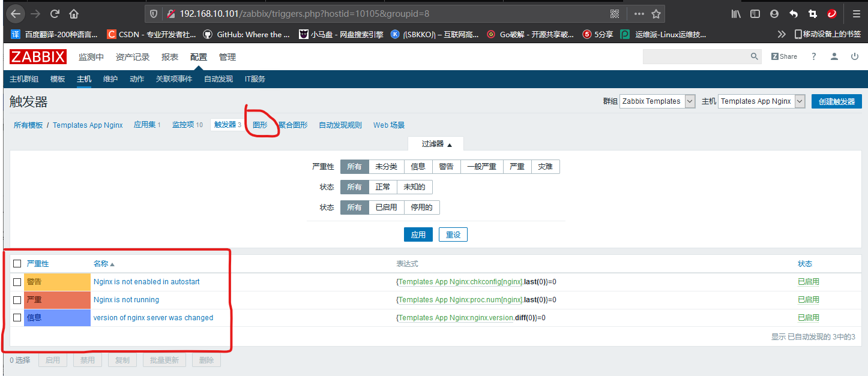Open the 群组 Zabbix Templates dropdown
The width and height of the screenshot is (868, 376).
pos(657,101)
